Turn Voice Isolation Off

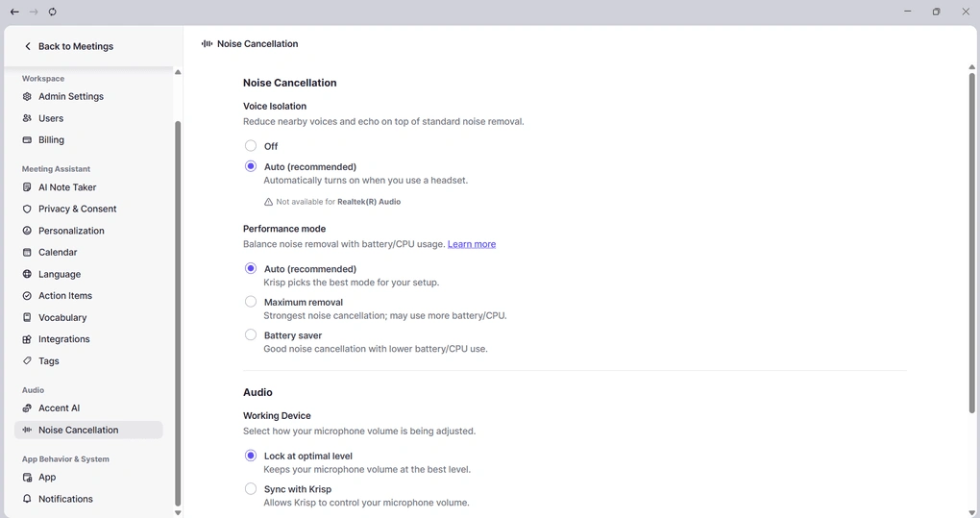(x=251, y=145)
